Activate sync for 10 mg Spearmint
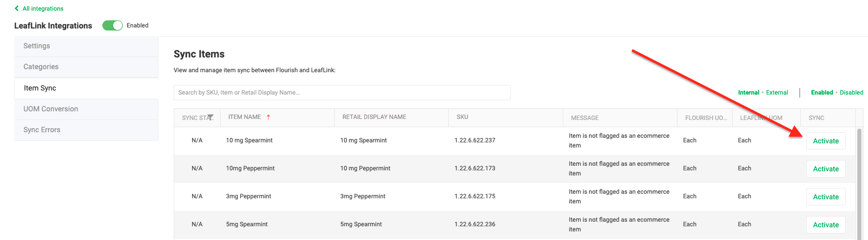This screenshot has width=868, height=240. (826, 141)
